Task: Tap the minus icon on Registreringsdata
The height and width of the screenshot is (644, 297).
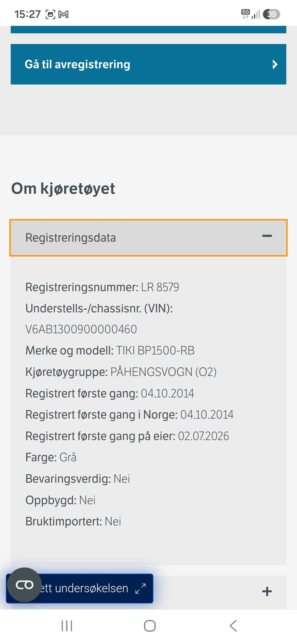Action: [267, 236]
